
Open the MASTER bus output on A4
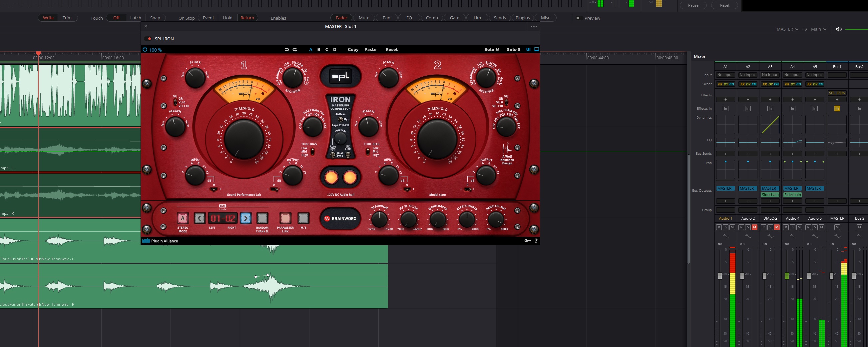pos(792,189)
